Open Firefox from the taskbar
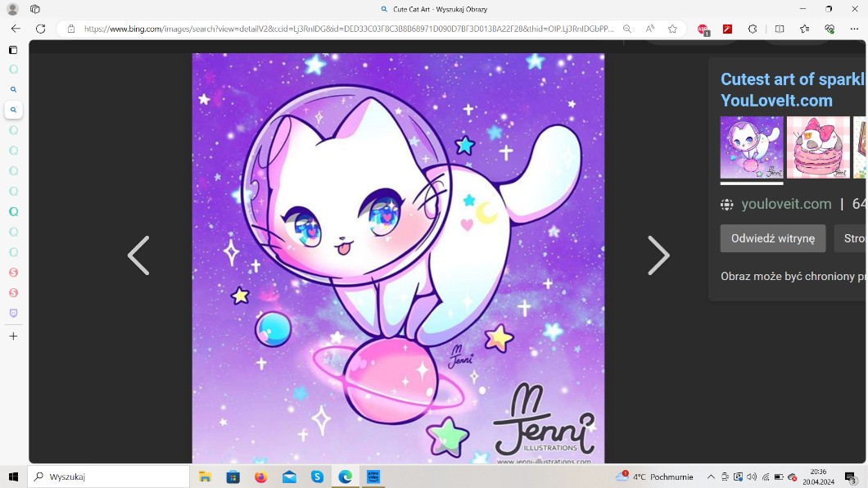Viewport: 868px width, 488px height. tap(260, 477)
